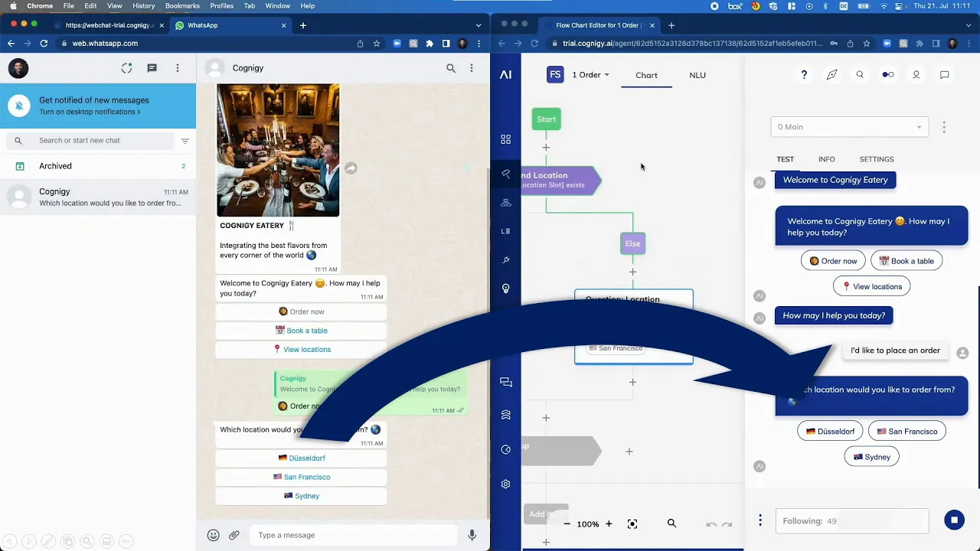The height and width of the screenshot is (551, 980).
Task: Stop the interaction panel playback button
Action: coord(954,520)
